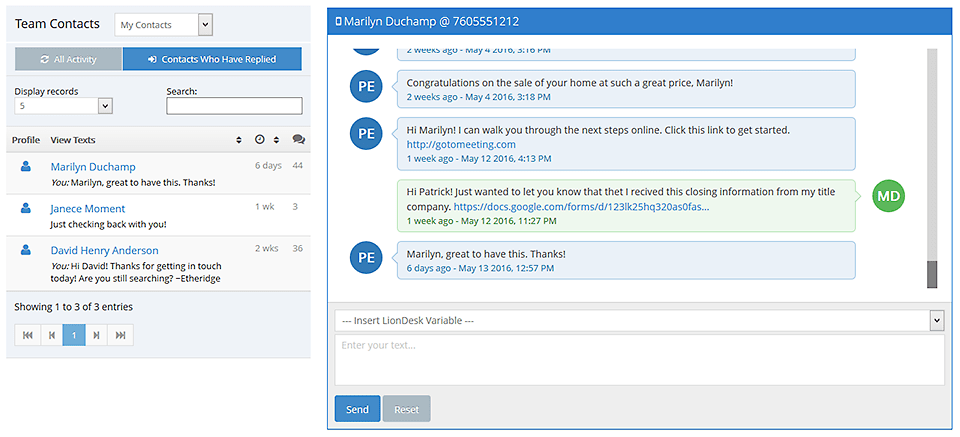Click the chat bubbles column header icon

tap(298, 140)
